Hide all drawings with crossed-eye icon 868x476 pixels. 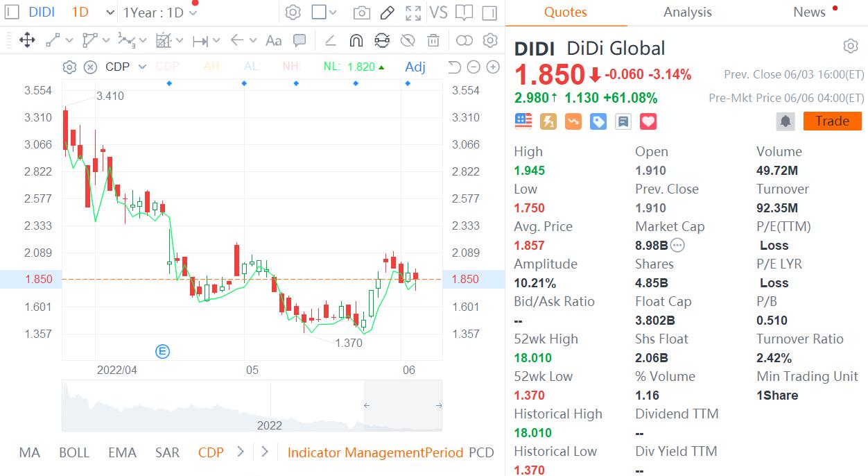point(408,40)
